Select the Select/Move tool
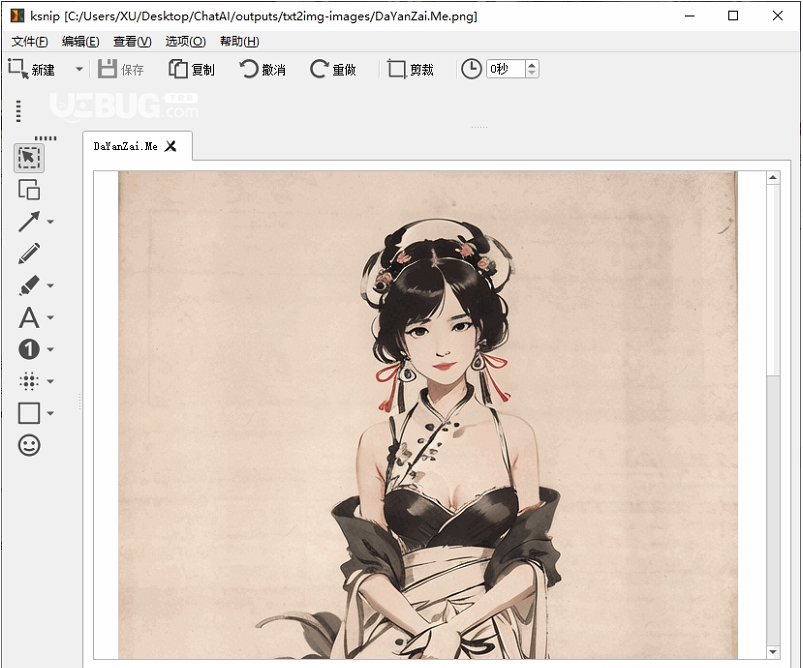The image size is (803, 668). pos(29,158)
